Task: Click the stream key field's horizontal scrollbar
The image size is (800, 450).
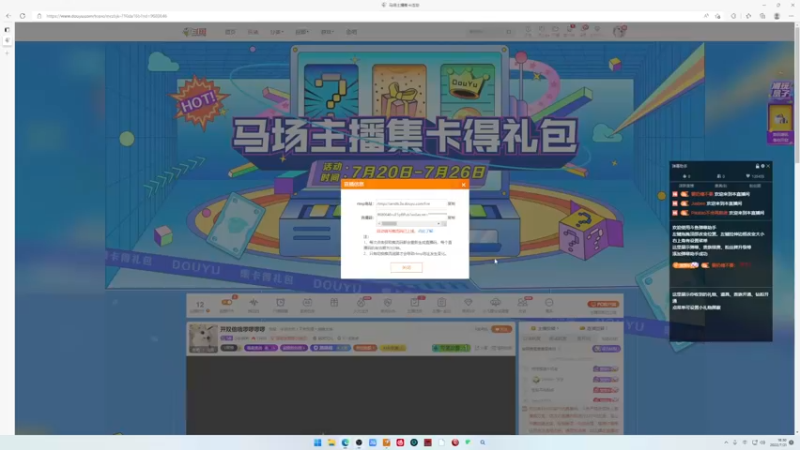Action: pos(411,223)
